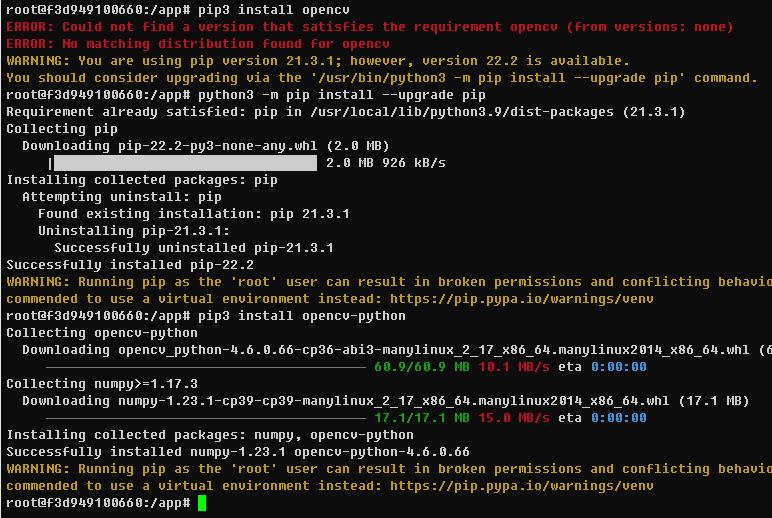Click the 'No matching distribution found' error line
Viewport: 772px width, 518px height.
(x=198, y=44)
